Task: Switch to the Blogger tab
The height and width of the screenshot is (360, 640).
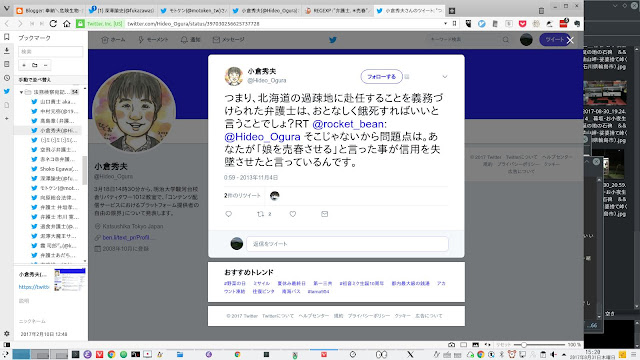Action: pyautogui.click(x=49, y=11)
